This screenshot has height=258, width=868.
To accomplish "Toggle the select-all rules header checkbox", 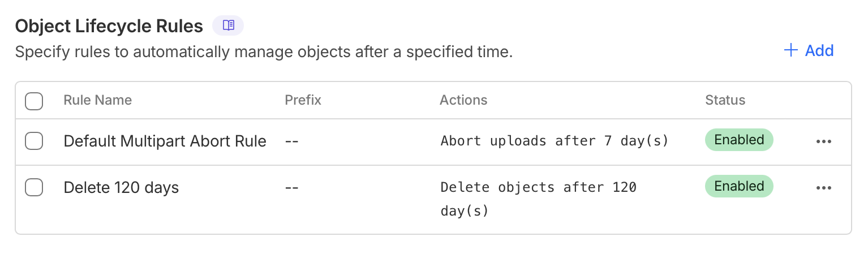I will (x=34, y=101).
